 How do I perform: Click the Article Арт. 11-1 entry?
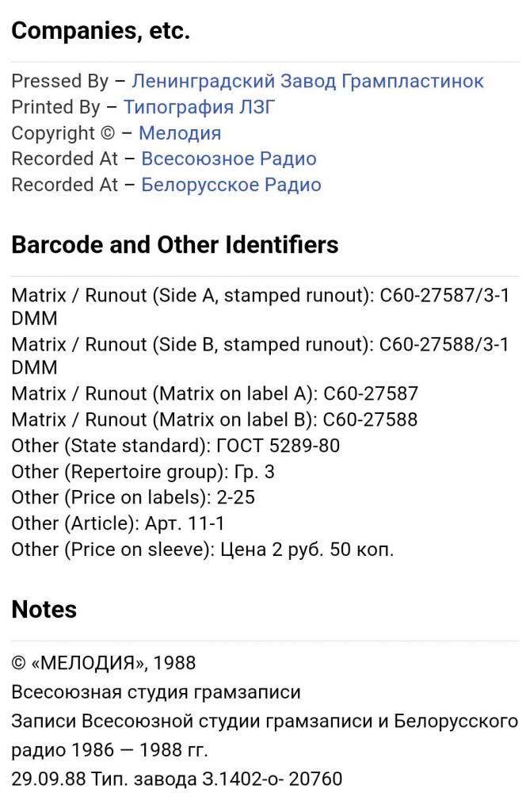tap(116, 523)
